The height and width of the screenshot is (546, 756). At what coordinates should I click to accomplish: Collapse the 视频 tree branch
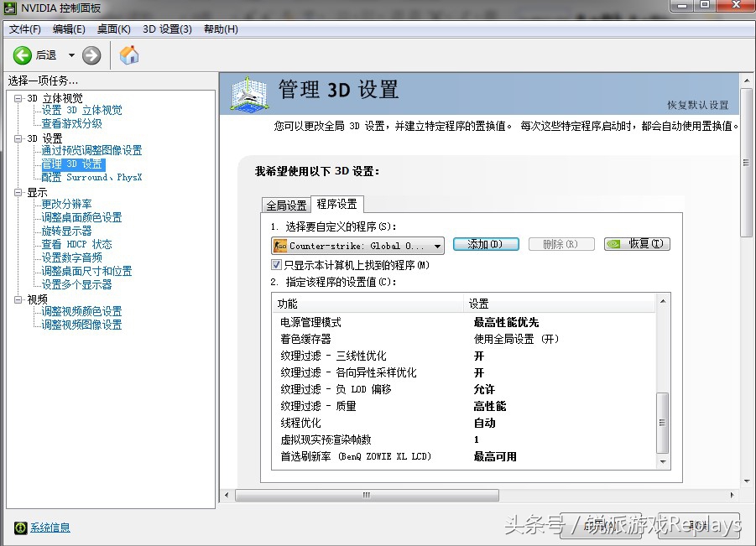pos(18,299)
